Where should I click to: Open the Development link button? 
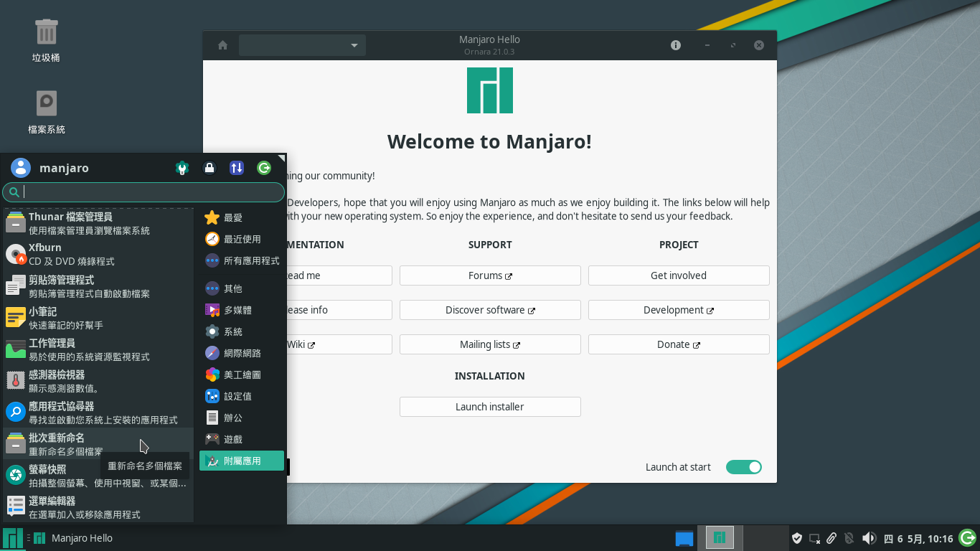[x=679, y=310]
